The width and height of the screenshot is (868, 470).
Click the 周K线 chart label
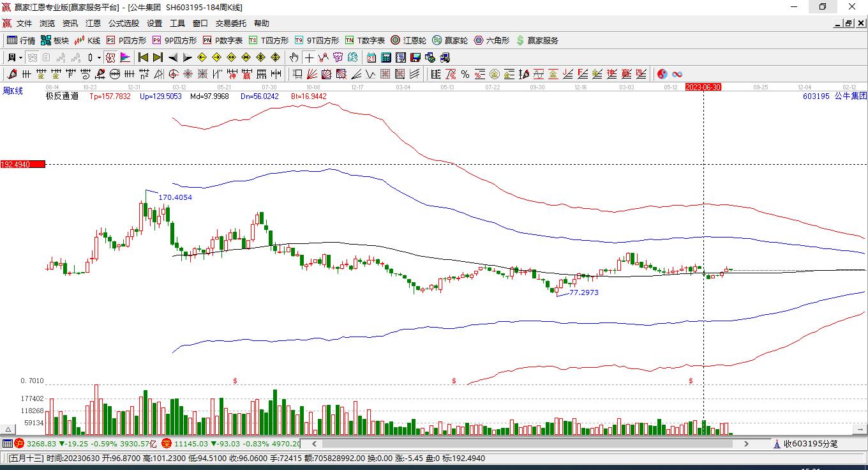[13, 91]
